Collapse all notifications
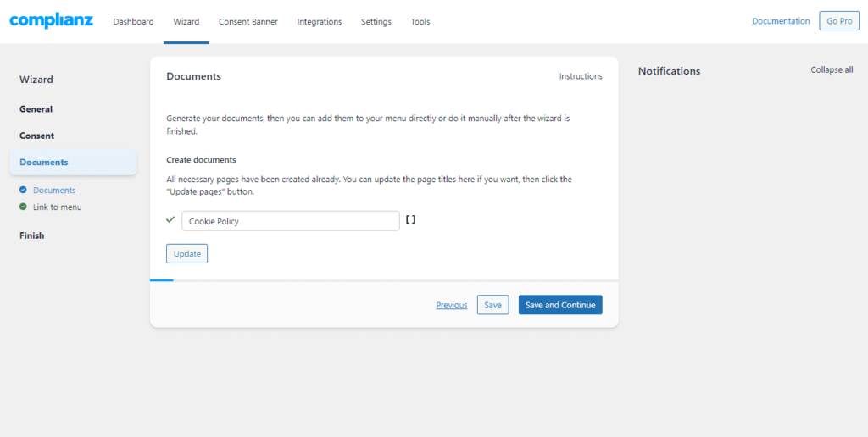The image size is (868, 437). coord(831,70)
